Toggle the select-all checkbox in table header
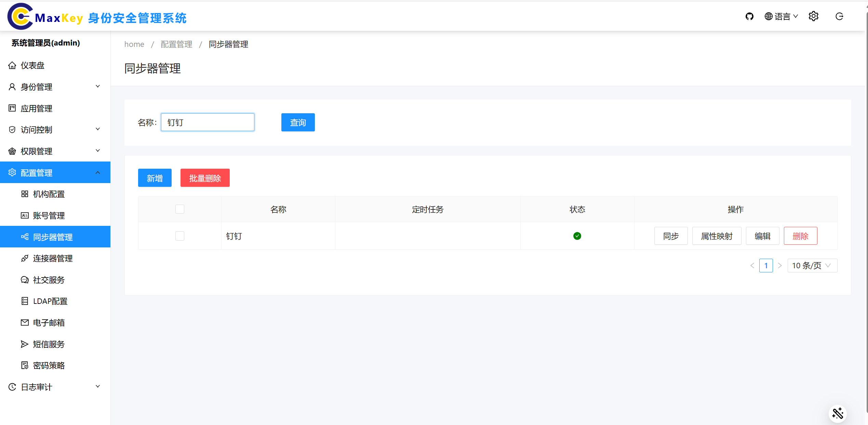868x425 pixels. pyautogui.click(x=180, y=209)
